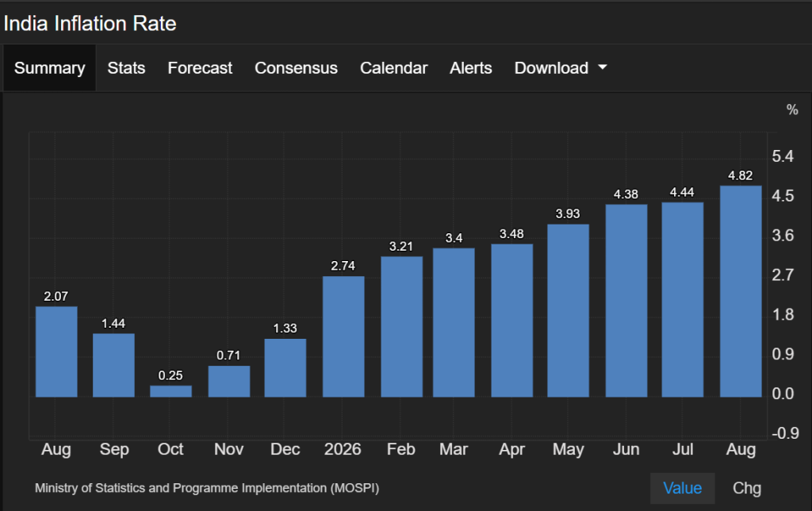Image resolution: width=812 pixels, height=511 pixels.
Task: Click the 2.74 value label
Action: point(343,266)
